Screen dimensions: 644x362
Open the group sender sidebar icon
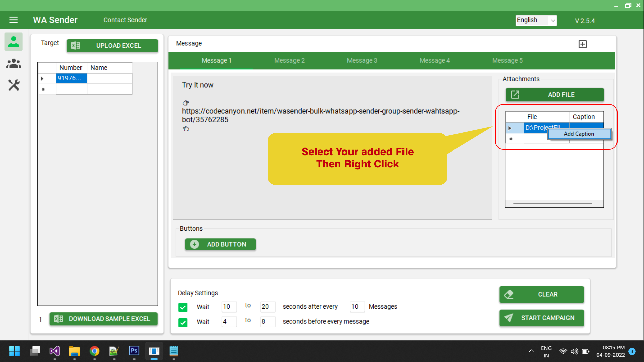click(x=13, y=63)
